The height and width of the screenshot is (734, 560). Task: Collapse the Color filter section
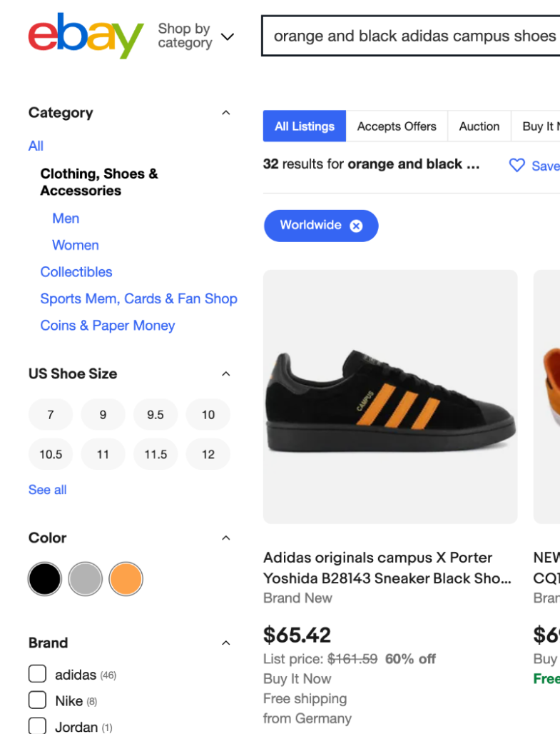coord(226,538)
